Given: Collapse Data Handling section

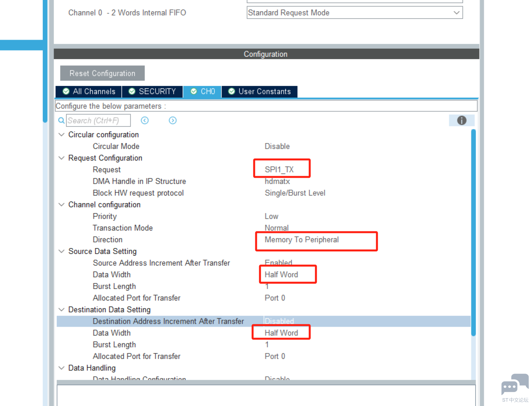Looking at the screenshot, I should tap(61, 368).
